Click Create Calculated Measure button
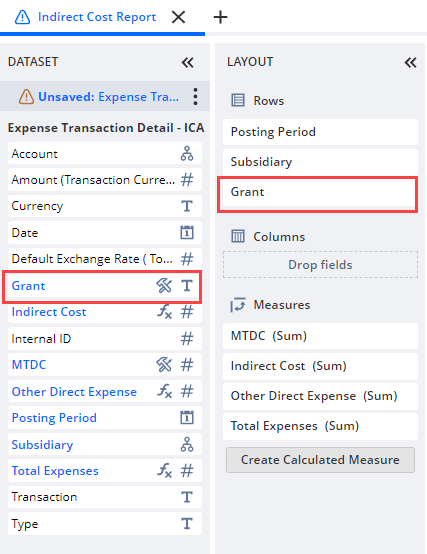This screenshot has width=427, height=554. click(x=320, y=460)
